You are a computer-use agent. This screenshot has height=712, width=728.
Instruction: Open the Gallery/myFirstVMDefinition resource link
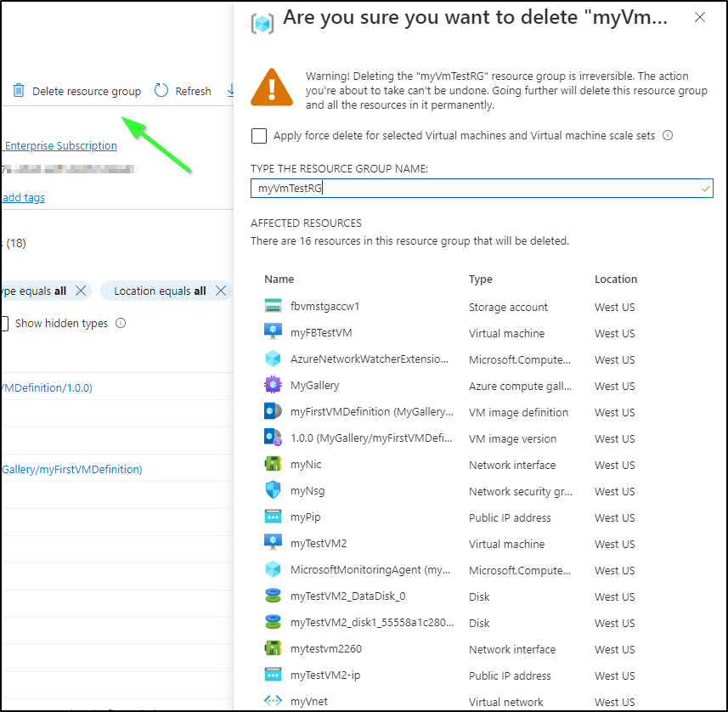coord(72,469)
